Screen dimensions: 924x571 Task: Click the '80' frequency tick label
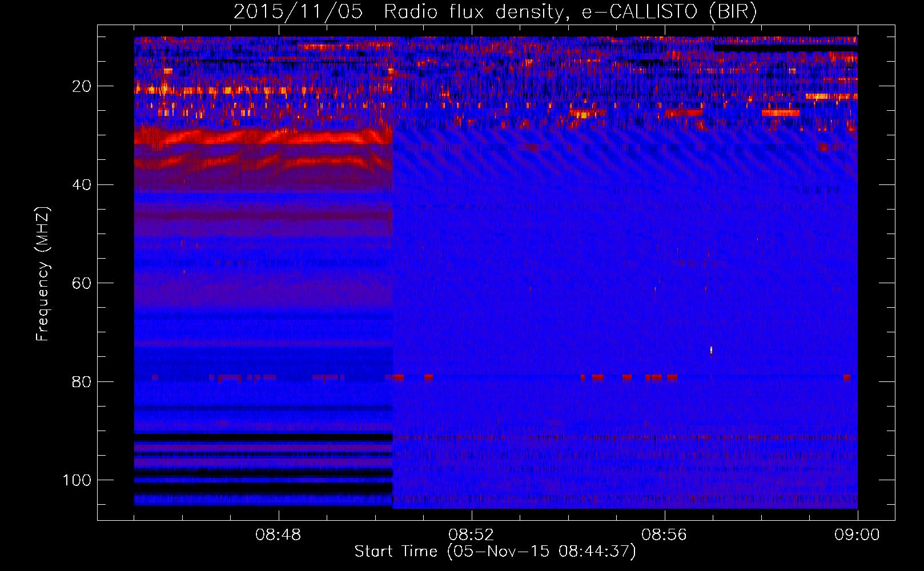82,382
